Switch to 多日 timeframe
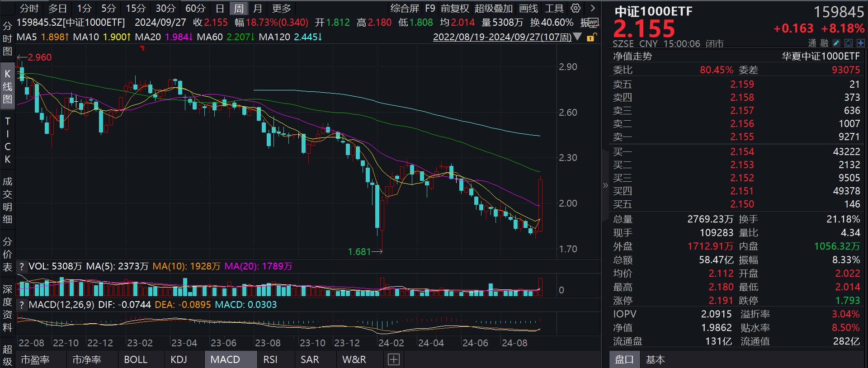Viewport: 868px width, 368px height. (57, 8)
